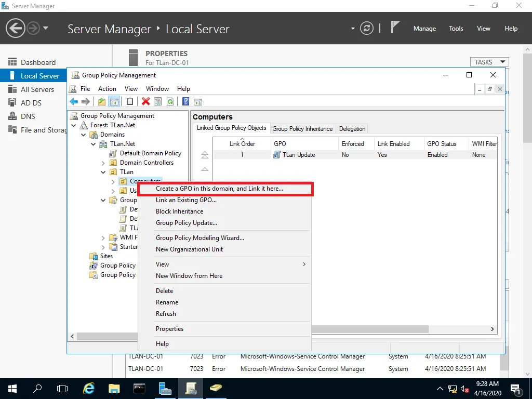Viewport: 532px width, 399px height.
Task: Click the Show/Hide Action Pane toolbar icon
Action: coord(198,101)
